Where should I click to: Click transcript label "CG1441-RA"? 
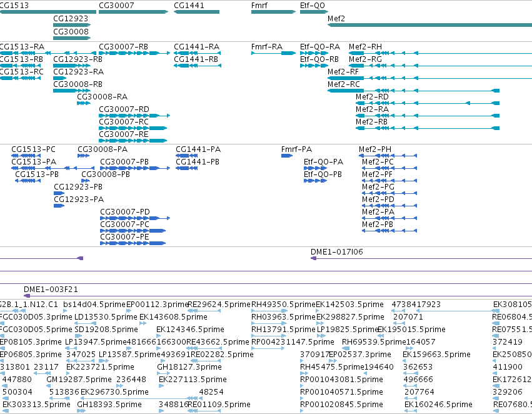point(196,47)
